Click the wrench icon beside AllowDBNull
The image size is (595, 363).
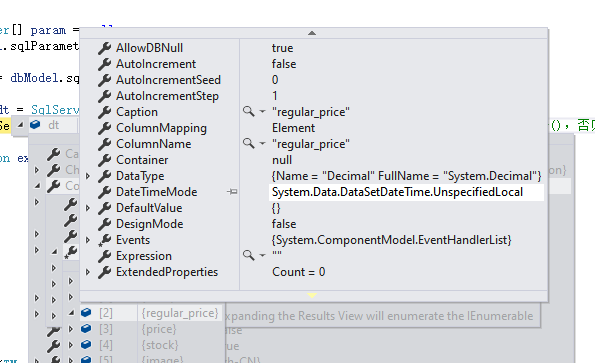(104, 48)
